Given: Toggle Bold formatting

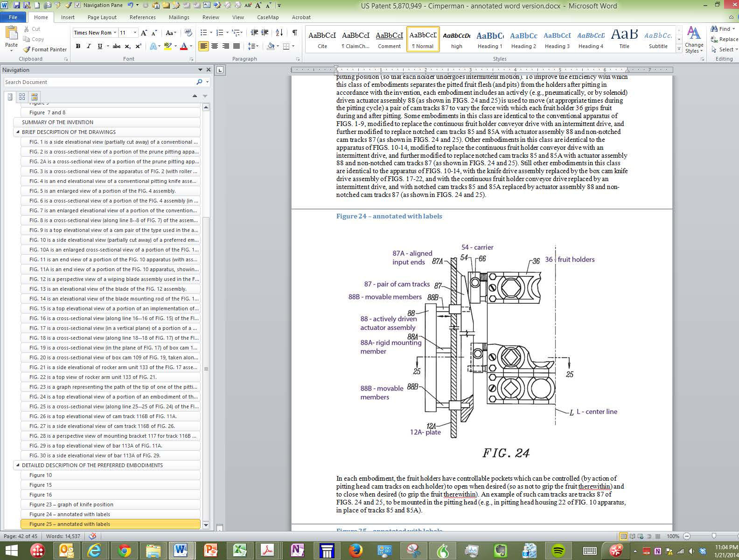Looking at the screenshot, I should point(78,46).
